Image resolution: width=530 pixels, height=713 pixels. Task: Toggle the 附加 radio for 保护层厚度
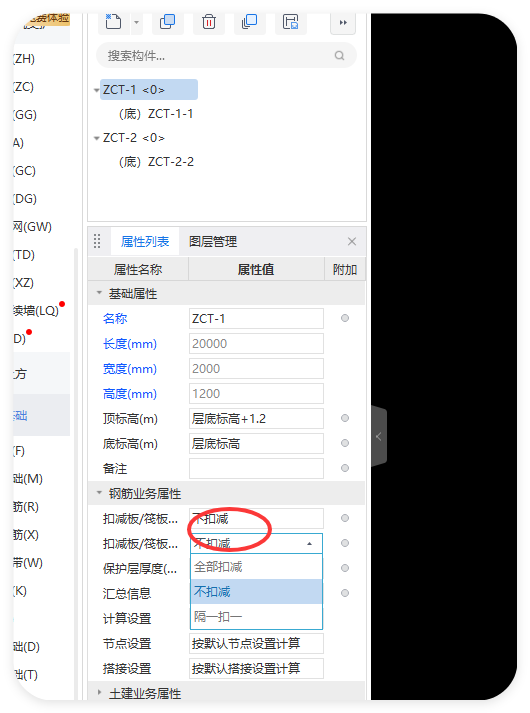click(x=345, y=568)
